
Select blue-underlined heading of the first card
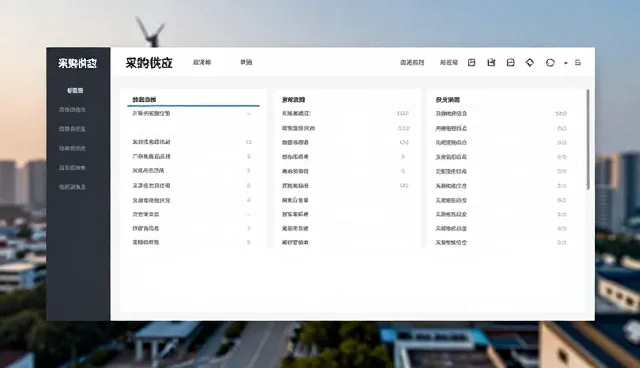[x=144, y=100]
